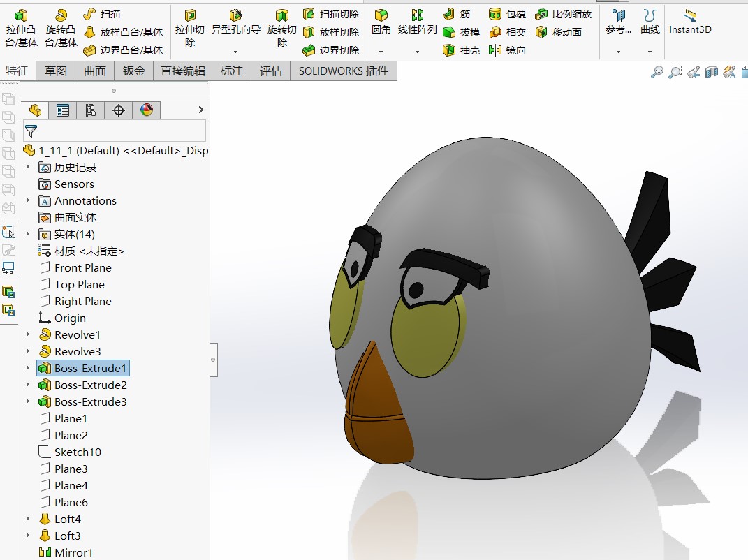Click the Zoom to Fit view icon
The height and width of the screenshot is (560, 748).
(657, 72)
